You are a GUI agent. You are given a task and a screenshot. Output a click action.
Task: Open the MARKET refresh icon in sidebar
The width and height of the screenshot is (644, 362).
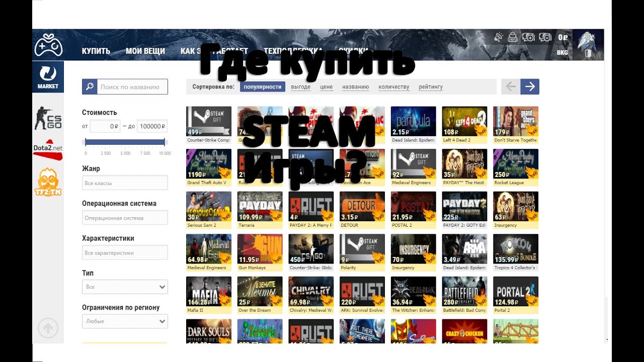(x=48, y=77)
